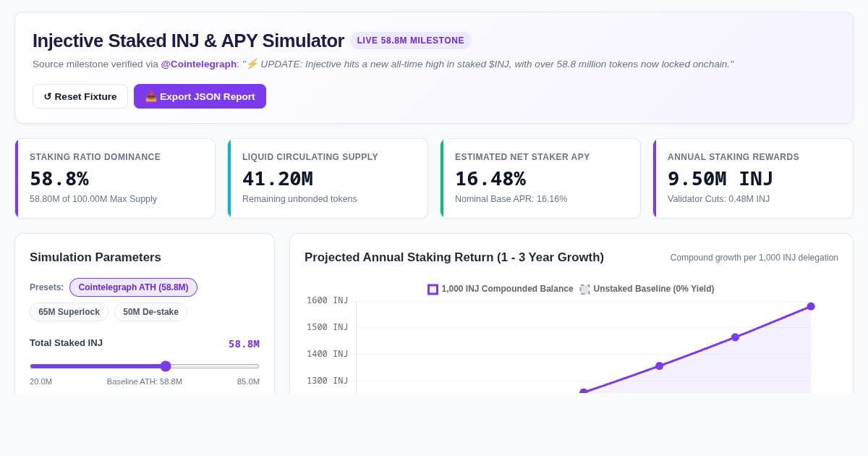Toggle the 1,000 INJ Compounded Balance legend
The width and height of the screenshot is (868, 456).
(501, 289)
